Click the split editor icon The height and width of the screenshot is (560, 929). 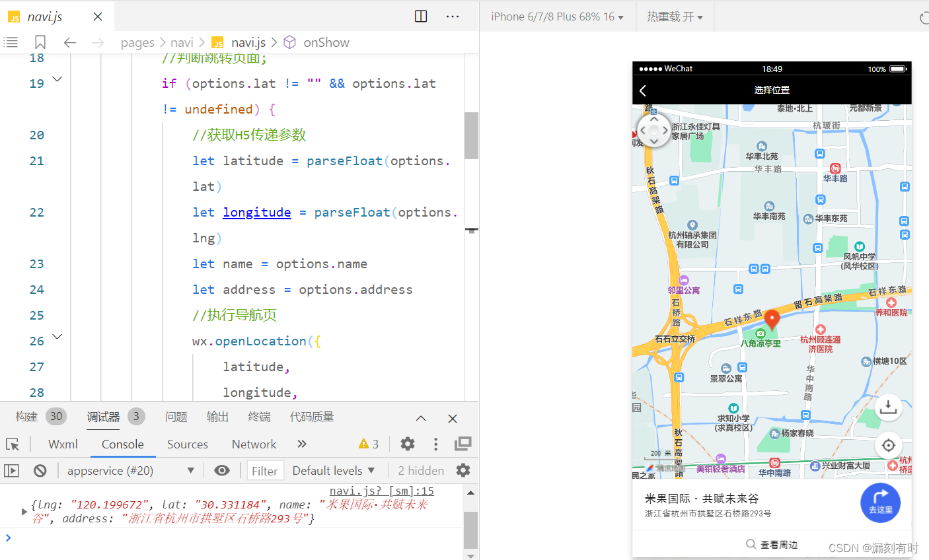(x=421, y=16)
